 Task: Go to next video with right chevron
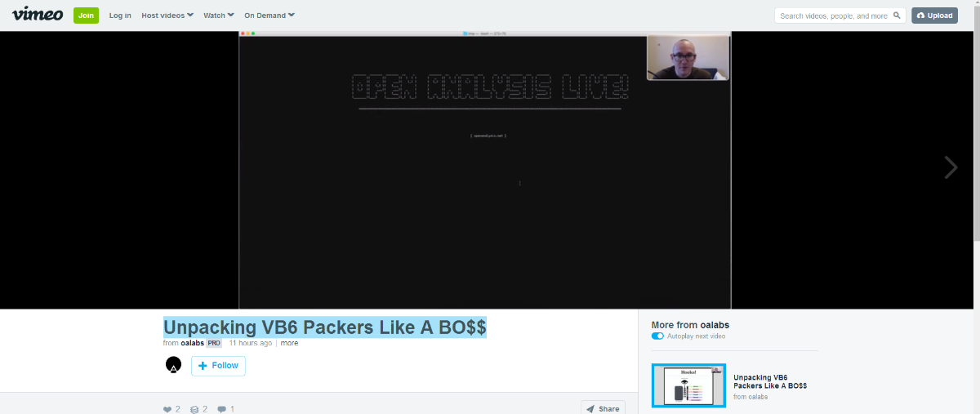pyautogui.click(x=951, y=167)
